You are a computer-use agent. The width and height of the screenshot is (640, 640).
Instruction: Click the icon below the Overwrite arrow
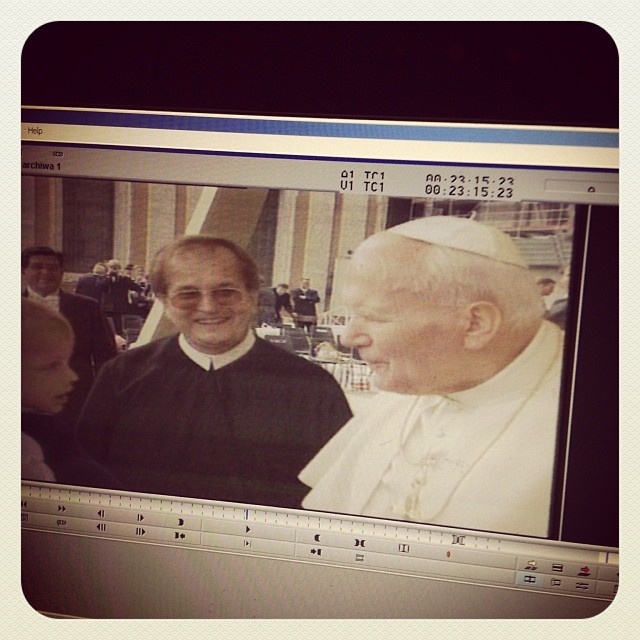click(582, 586)
